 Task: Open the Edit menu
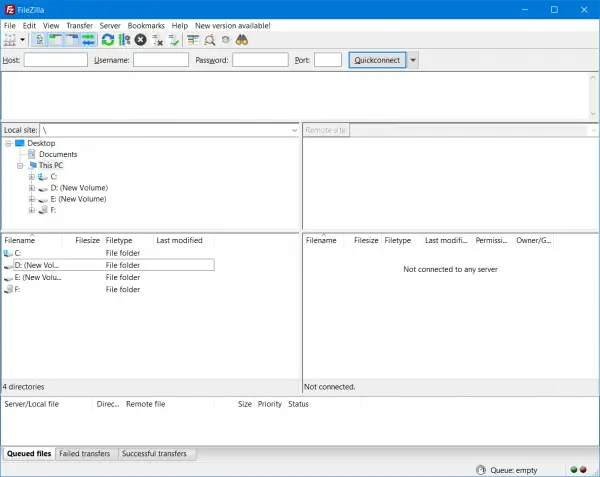pyautogui.click(x=29, y=26)
